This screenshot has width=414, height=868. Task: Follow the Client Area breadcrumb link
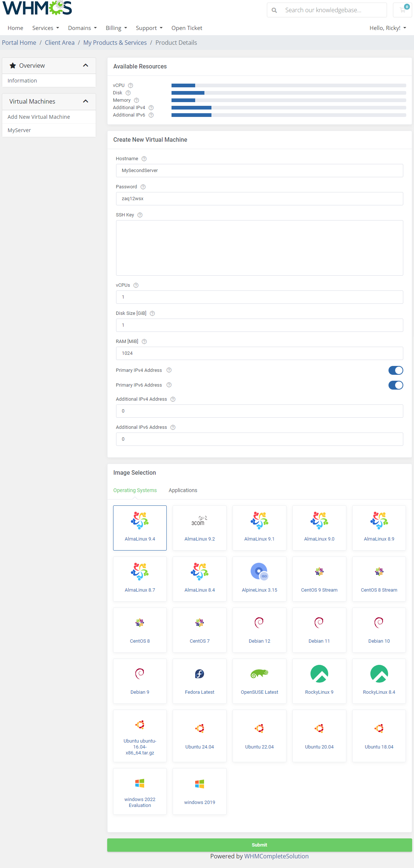pos(60,43)
